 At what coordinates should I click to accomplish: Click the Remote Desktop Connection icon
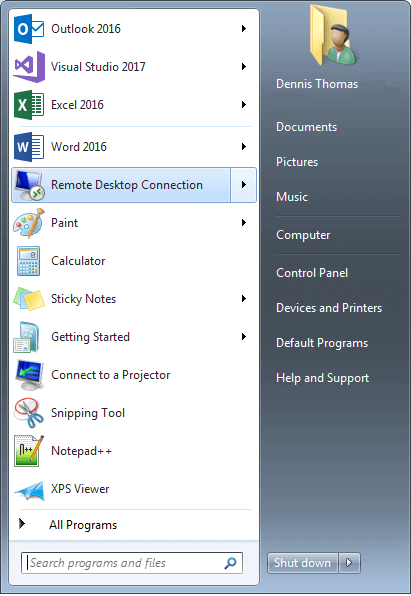[x=29, y=185]
